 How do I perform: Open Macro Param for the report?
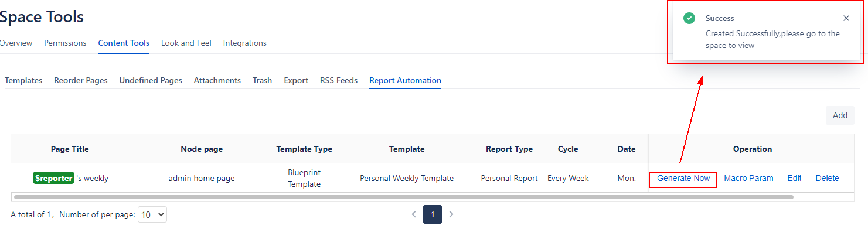pos(748,178)
